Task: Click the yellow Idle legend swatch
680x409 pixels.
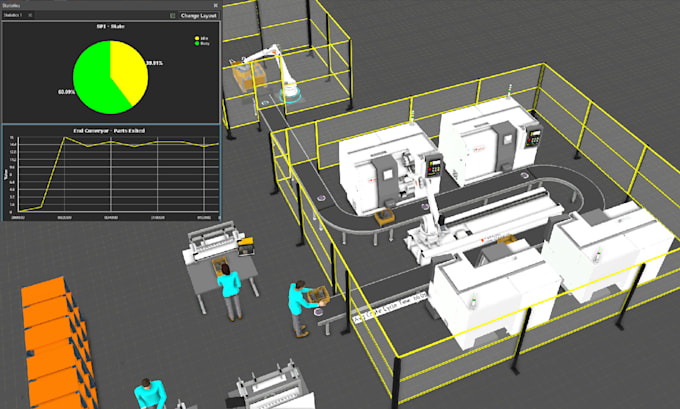Action: tap(197, 38)
